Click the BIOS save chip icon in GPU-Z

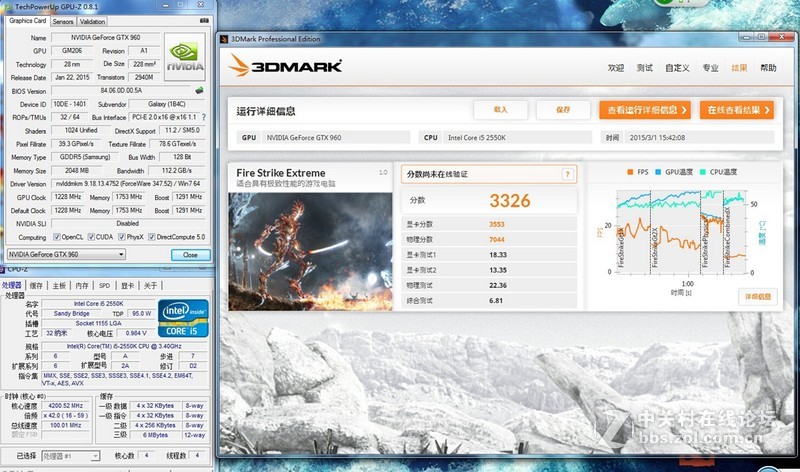[x=199, y=90]
